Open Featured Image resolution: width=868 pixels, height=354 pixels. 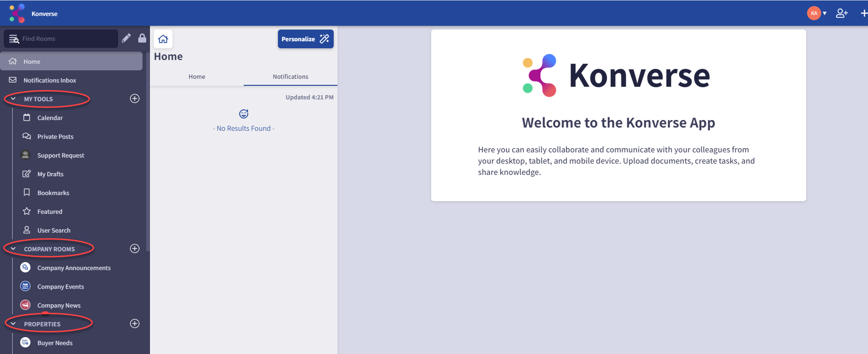[x=50, y=211]
